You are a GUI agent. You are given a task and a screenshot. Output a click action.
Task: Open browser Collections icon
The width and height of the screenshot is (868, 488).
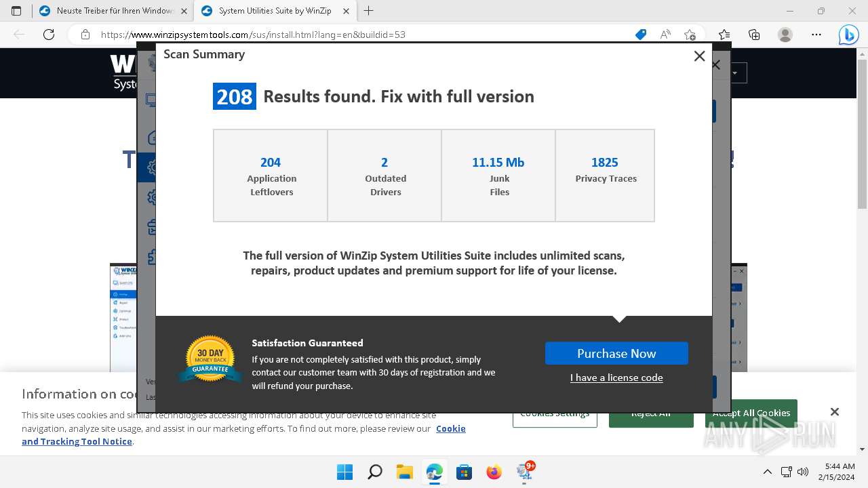(754, 35)
